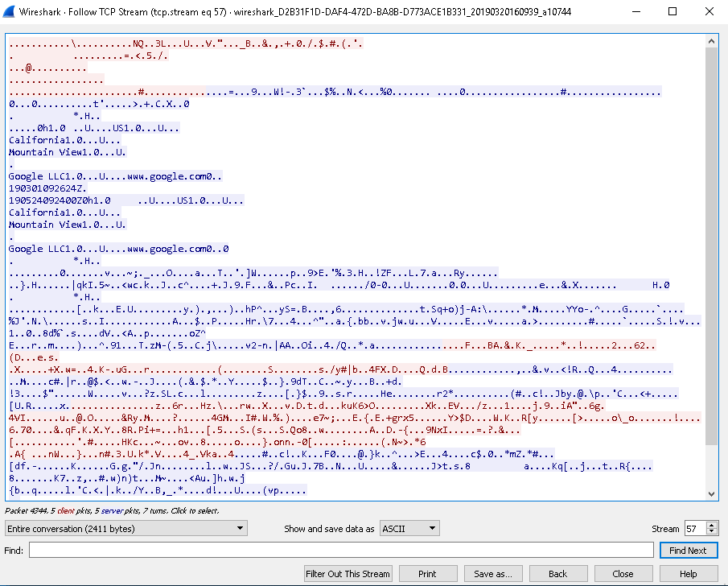The image size is (728, 586).
Task: Click the first 'Mountain View1.0...U.' line
Action: (68, 152)
